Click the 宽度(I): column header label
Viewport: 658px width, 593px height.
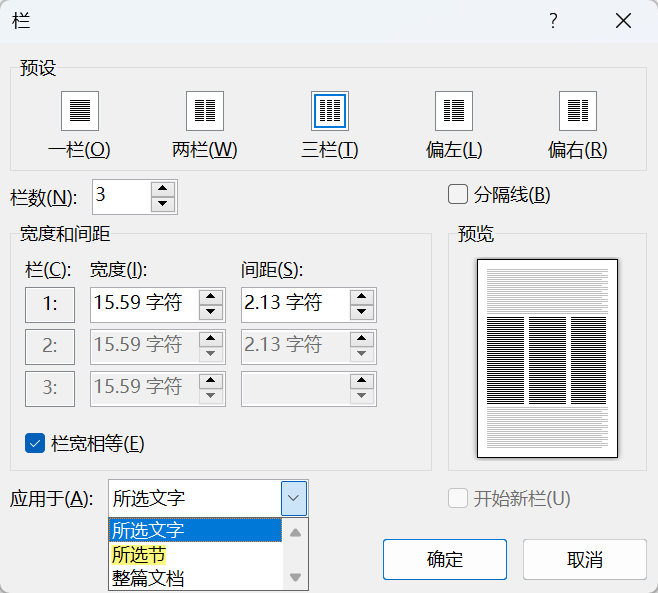point(119,270)
